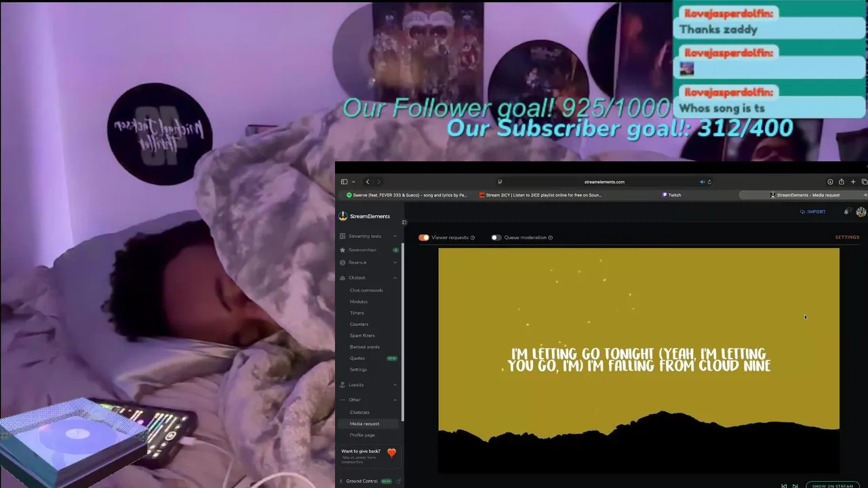Open Profile page menu item
This screenshot has height=488, width=868.
pos(362,435)
